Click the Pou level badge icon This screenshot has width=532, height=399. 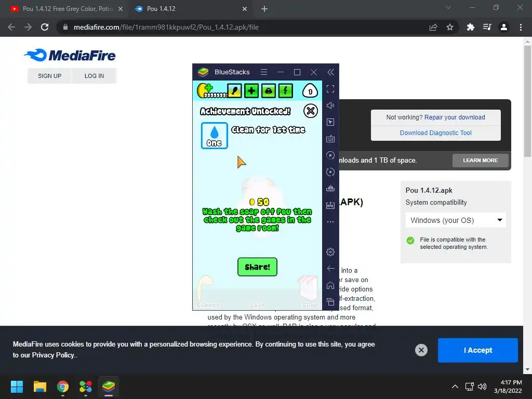click(x=310, y=91)
